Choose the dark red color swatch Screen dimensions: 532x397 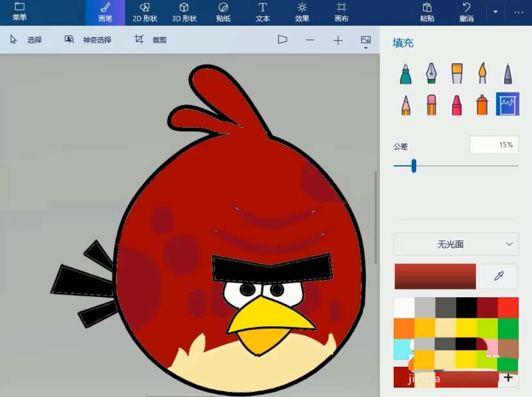487,308
